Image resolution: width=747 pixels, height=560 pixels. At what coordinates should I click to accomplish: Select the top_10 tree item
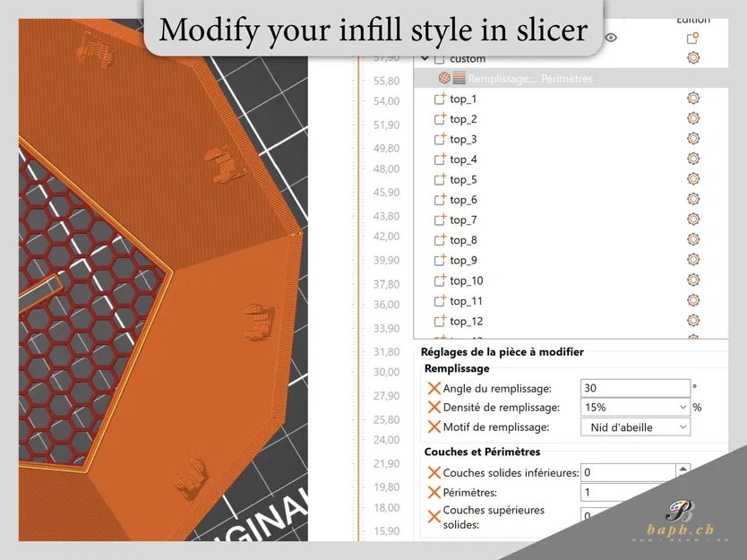click(466, 280)
